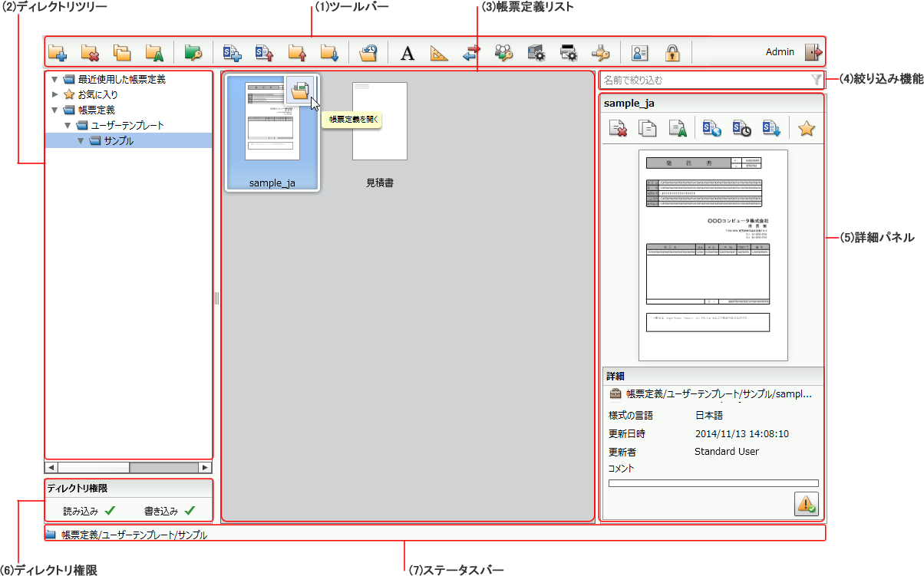Click the folder history clock icon

point(368,52)
